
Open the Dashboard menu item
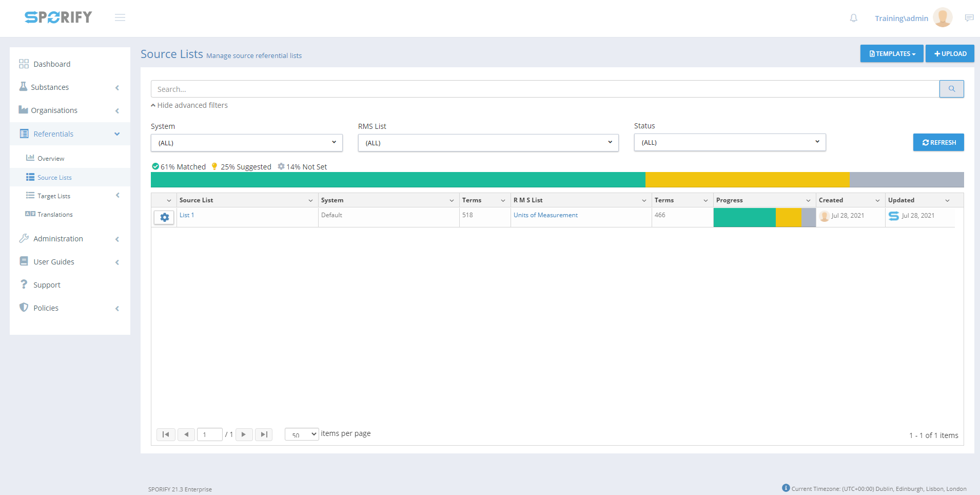point(52,64)
